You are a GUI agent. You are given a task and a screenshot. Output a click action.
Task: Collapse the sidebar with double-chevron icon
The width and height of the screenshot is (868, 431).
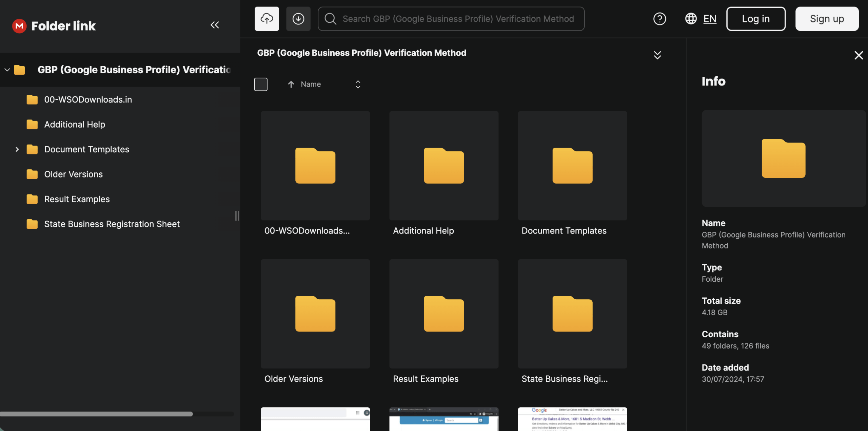click(x=215, y=25)
